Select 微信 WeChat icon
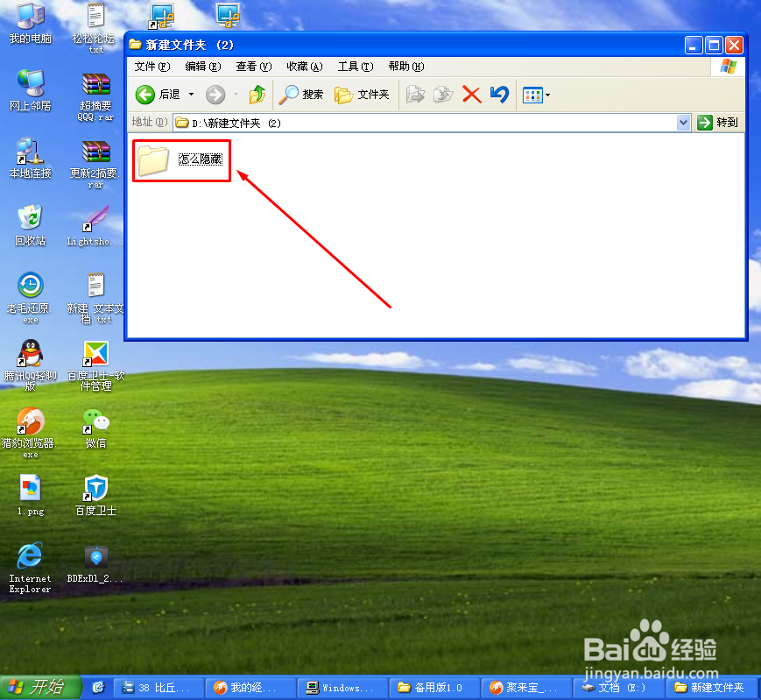The width and height of the screenshot is (761, 700). coord(95,428)
